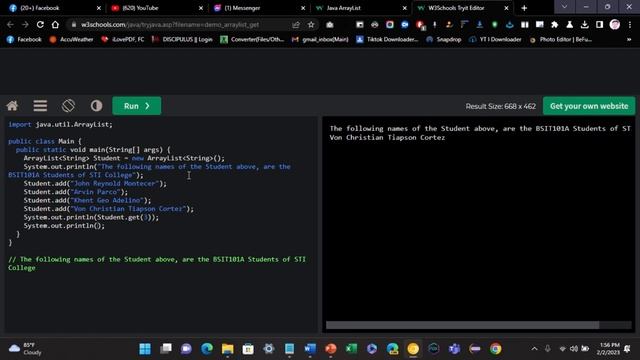The width and height of the screenshot is (640, 360).
Task: Share this page using the share icon
Action: pos(296,24)
